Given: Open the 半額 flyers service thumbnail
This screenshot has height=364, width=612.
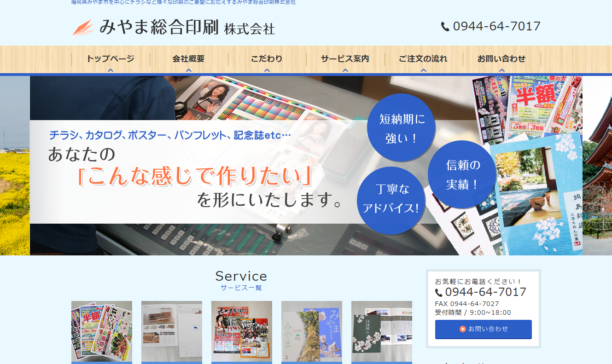Looking at the screenshot, I should (x=102, y=331).
